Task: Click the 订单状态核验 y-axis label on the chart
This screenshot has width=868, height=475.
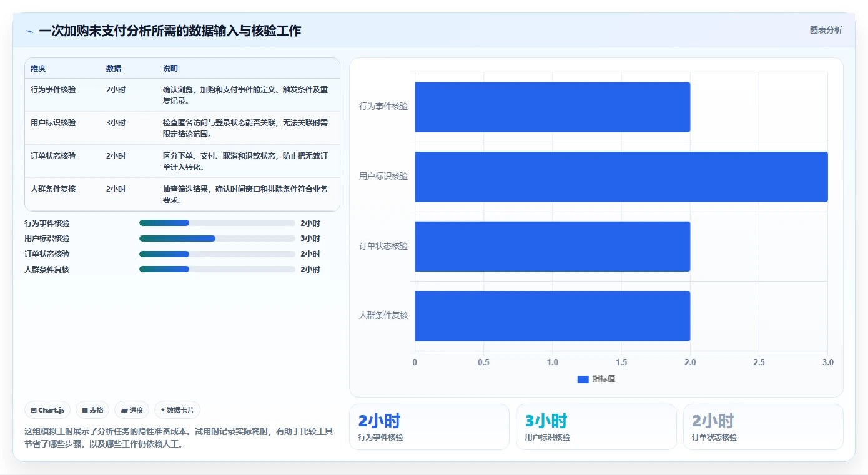Action: pos(383,246)
